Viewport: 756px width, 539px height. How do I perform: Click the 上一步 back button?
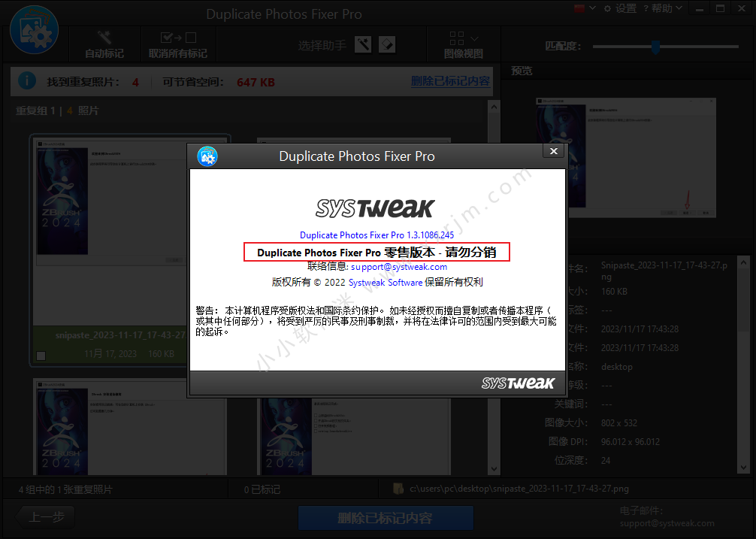coord(45,517)
